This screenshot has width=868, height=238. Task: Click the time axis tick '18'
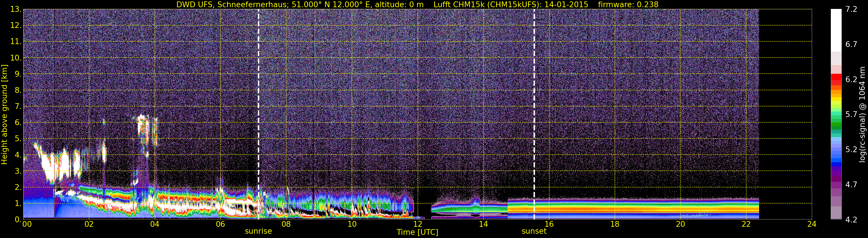614,224
